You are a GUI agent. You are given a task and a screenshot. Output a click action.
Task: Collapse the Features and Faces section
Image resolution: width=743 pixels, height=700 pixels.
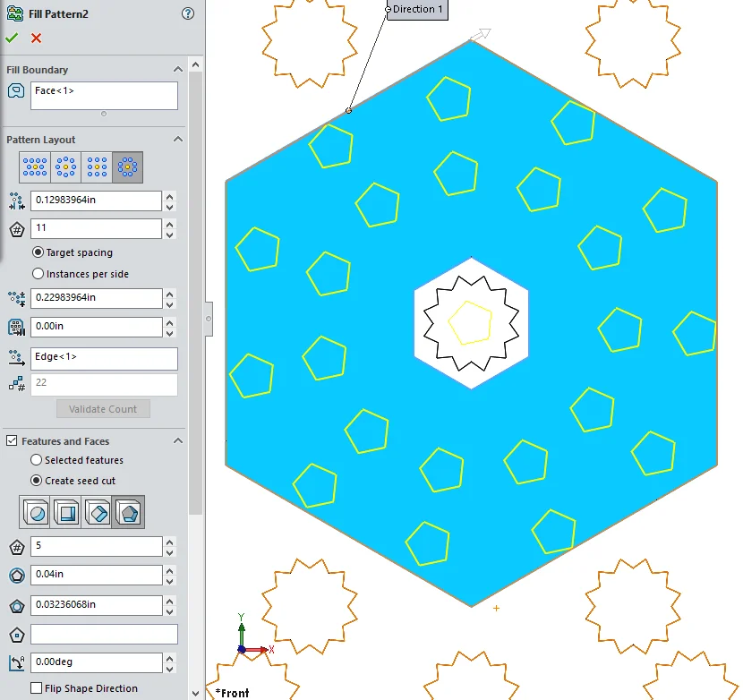click(x=177, y=441)
